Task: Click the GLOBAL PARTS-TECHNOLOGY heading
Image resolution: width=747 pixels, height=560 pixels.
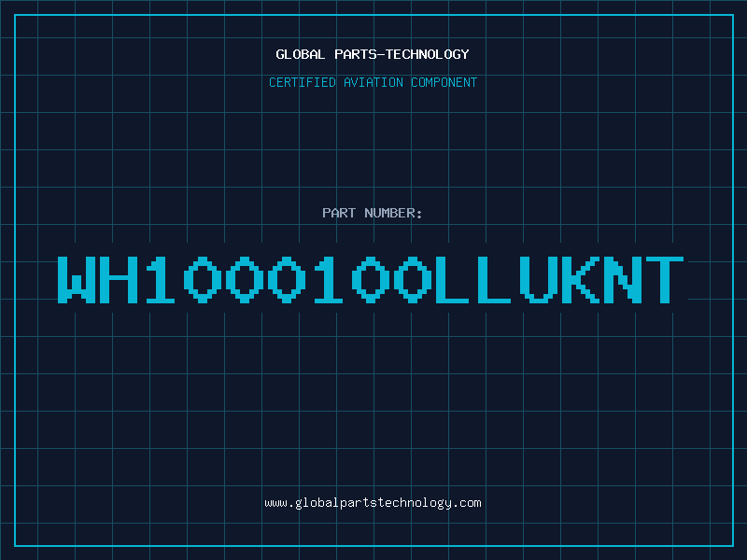Action: tap(373, 54)
